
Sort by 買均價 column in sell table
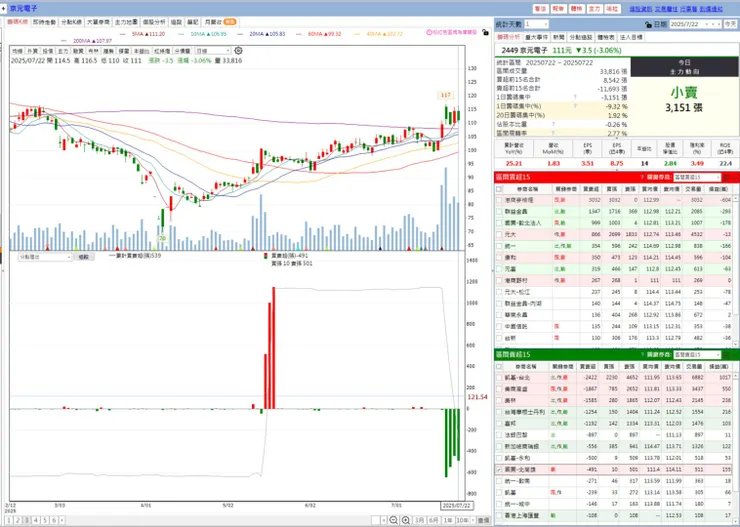(x=649, y=367)
